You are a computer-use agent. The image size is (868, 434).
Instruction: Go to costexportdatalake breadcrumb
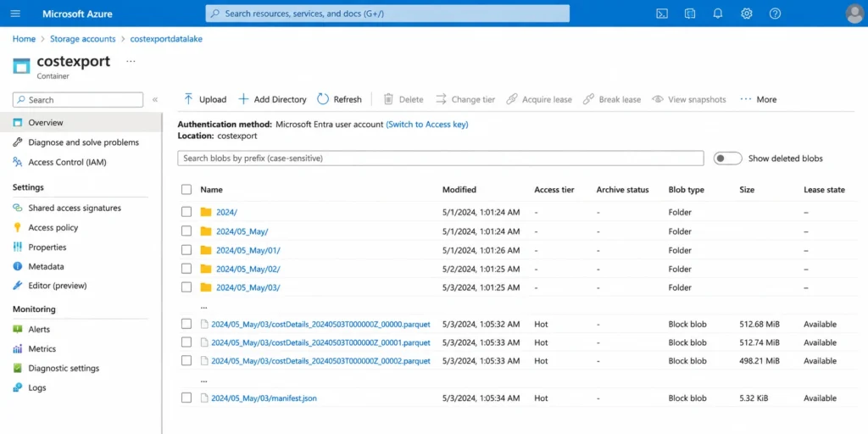tap(166, 39)
